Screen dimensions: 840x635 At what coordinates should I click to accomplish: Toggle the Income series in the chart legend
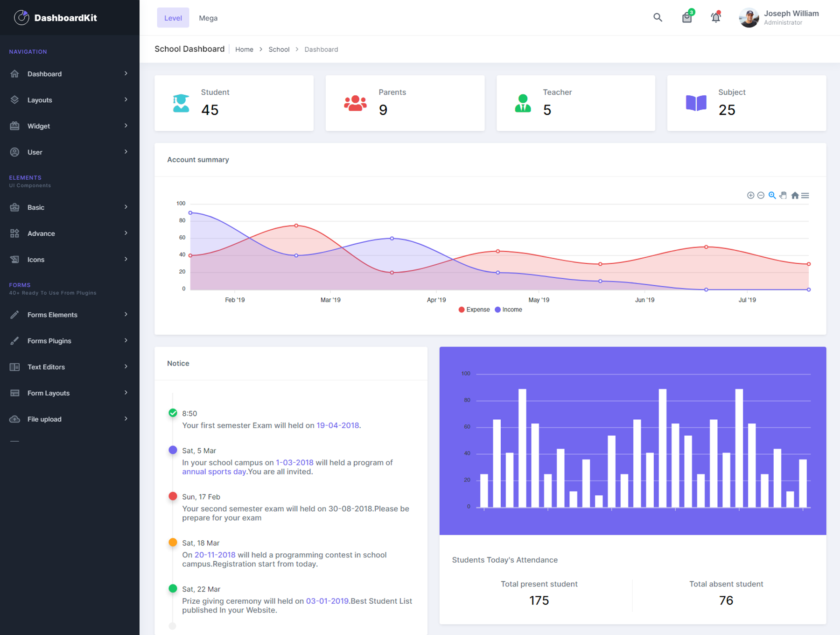(x=508, y=309)
